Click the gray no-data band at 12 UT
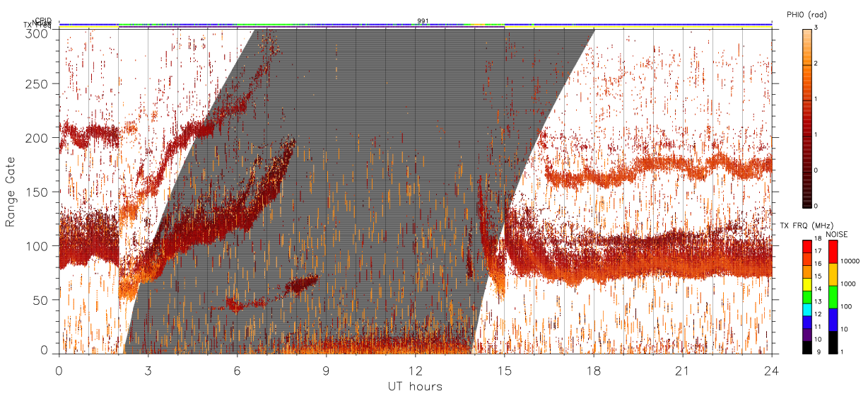 click(x=415, y=191)
